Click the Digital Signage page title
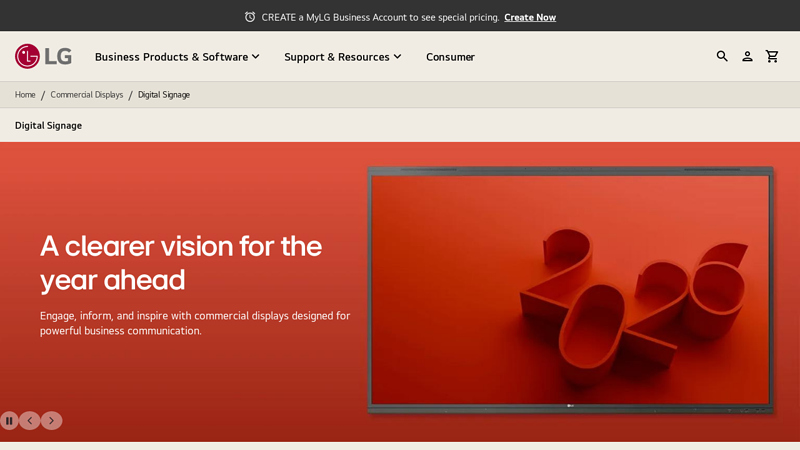The width and height of the screenshot is (800, 450). [48, 126]
